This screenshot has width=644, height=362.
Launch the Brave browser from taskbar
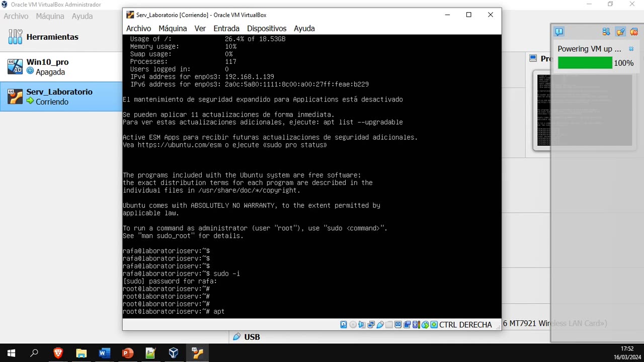point(58,353)
